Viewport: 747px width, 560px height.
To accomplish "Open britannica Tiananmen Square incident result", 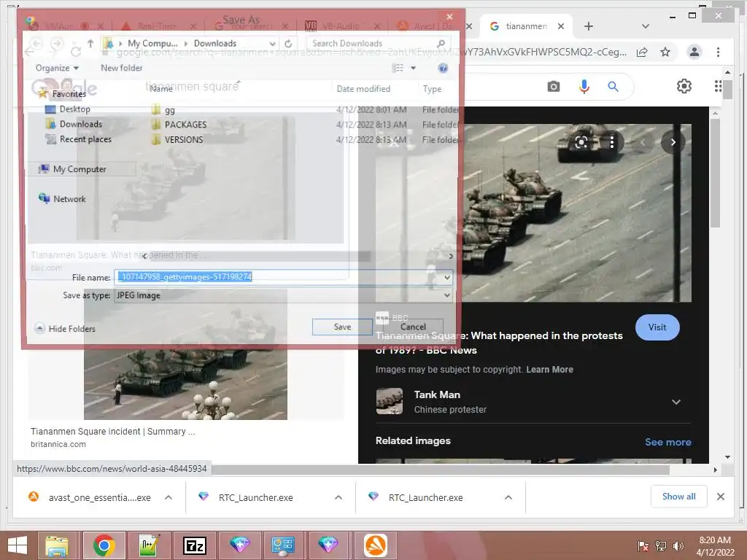I will [x=112, y=432].
